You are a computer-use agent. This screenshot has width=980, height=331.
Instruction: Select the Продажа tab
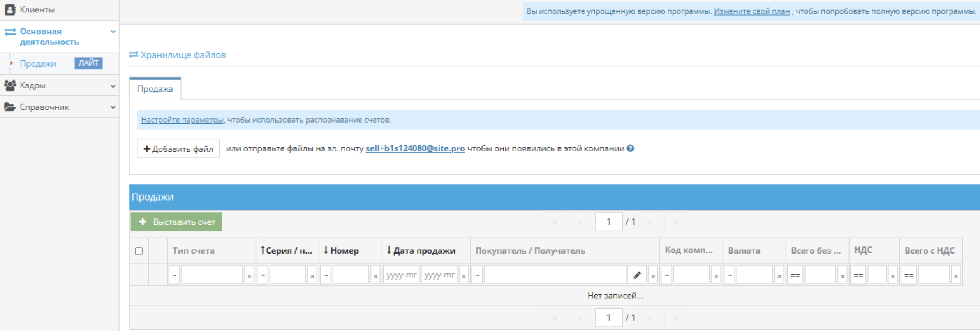[x=155, y=89]
